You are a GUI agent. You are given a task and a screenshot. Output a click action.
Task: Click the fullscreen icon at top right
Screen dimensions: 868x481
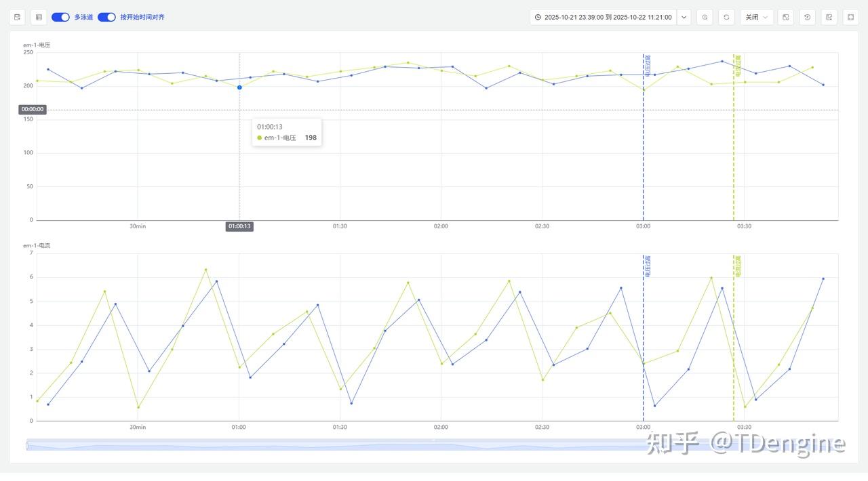click(x=850, y=17)
